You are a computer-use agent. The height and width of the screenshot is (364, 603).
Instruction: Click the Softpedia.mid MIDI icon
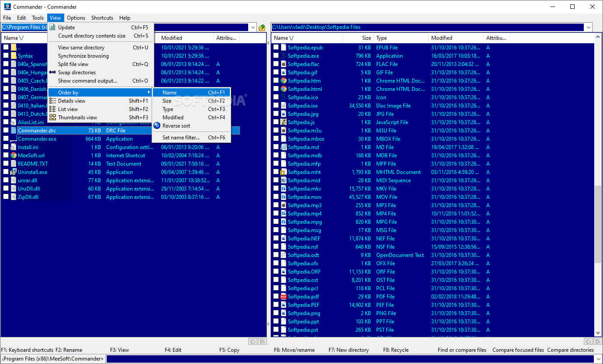pos(284,180)
